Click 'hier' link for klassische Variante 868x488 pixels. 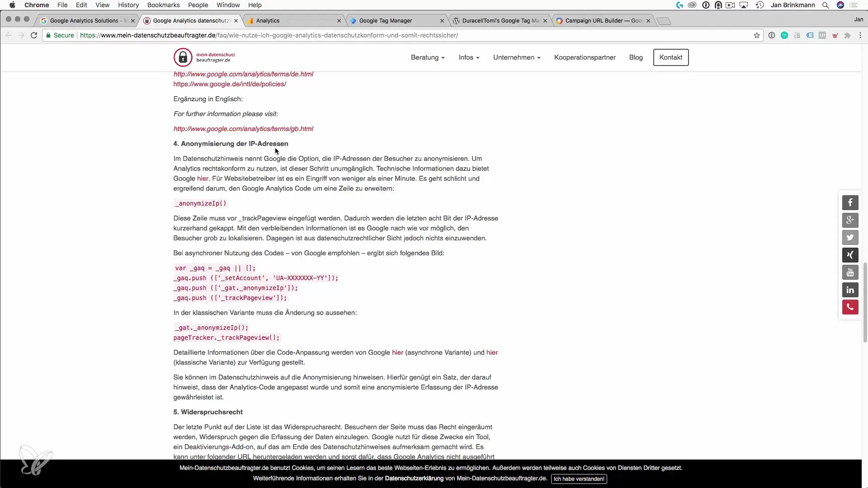(492, 352)
